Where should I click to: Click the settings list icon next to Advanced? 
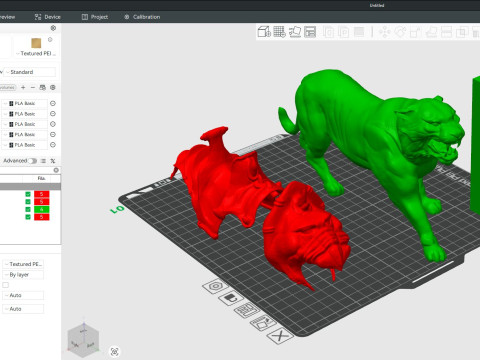(x=43, y=161)
